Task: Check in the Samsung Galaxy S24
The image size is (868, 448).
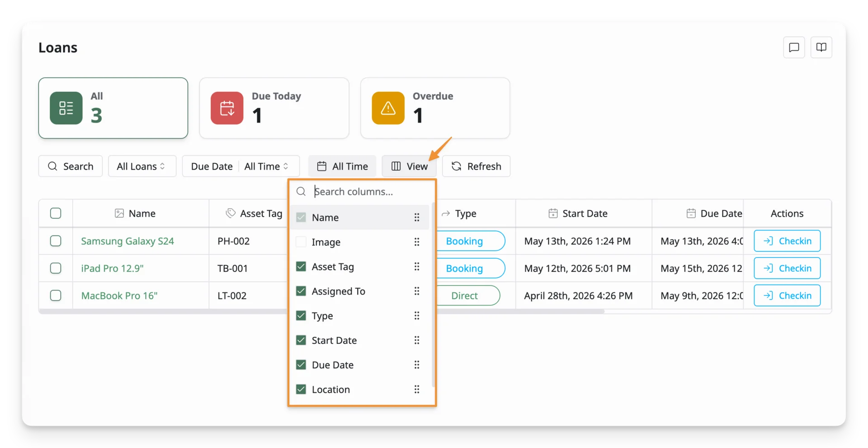Action: [x=787, y=241]
